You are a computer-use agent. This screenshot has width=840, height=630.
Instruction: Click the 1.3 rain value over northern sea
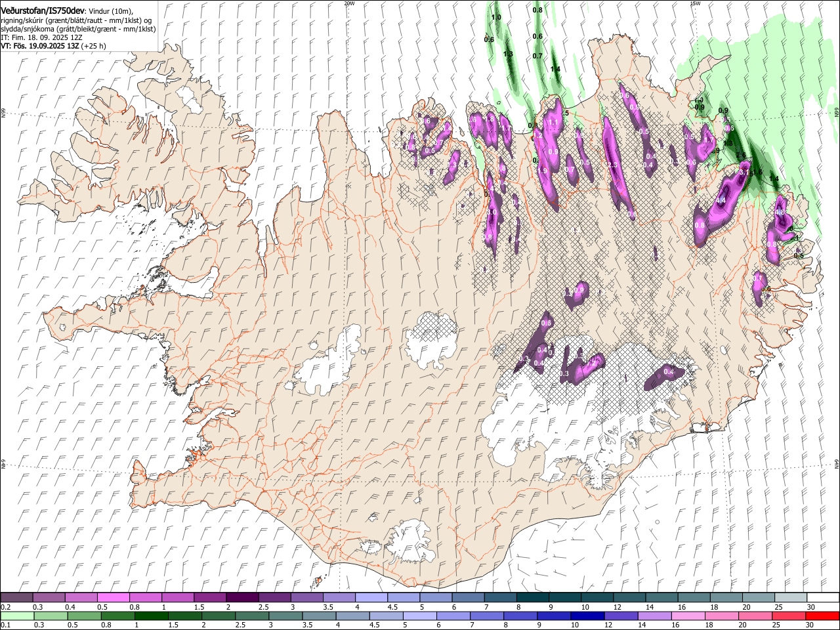[x=508, y=54]
